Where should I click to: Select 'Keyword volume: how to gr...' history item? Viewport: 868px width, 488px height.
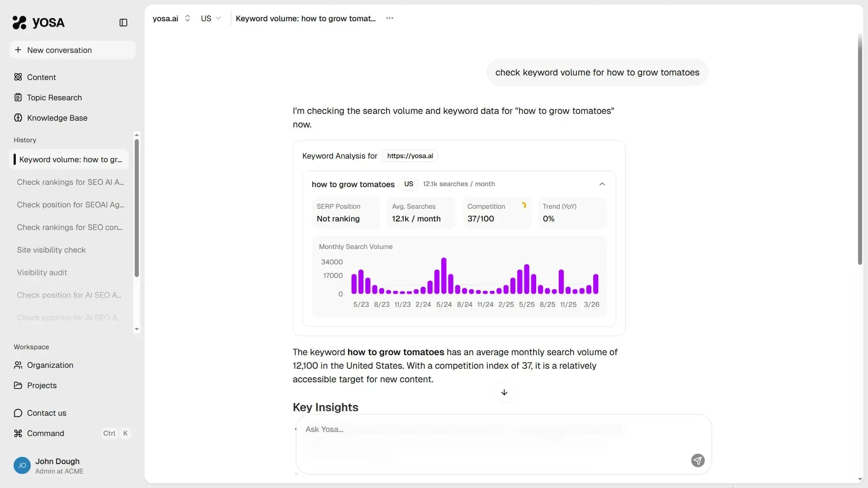tap(69, 159)
